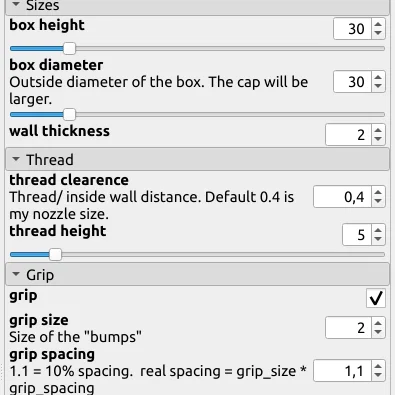Click the box height slider handle
The width and height of the screenshot is (395, 395).
pos(69,49)
